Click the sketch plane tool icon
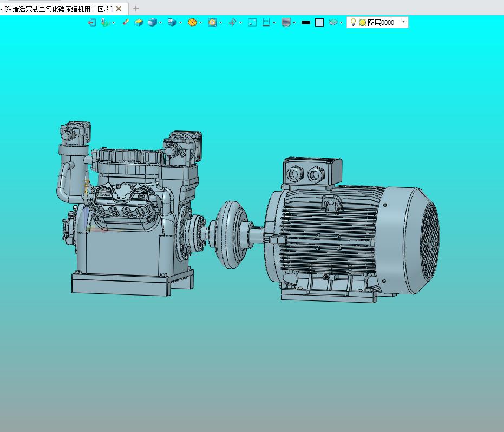504x432 pixels. [105, 23]
